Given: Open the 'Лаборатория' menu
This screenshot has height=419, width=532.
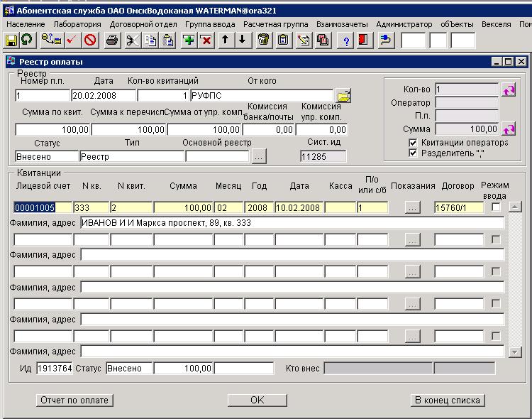Looking at the screenshot, I should click(77, 24).
